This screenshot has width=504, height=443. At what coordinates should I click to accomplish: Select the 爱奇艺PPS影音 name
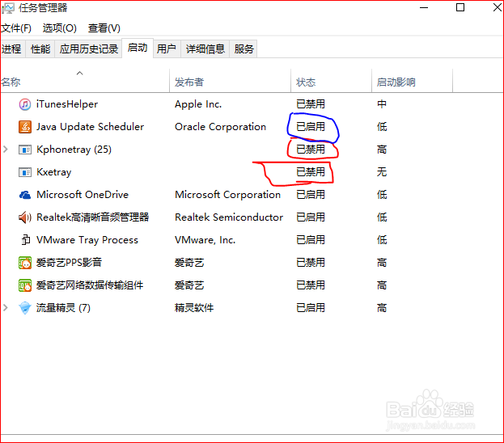69,263
